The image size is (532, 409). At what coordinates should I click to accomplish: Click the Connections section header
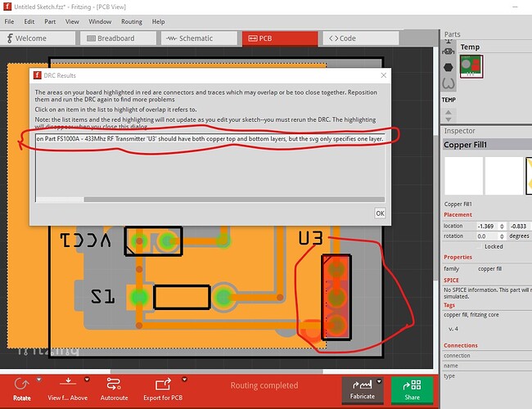tap(461, 345)
